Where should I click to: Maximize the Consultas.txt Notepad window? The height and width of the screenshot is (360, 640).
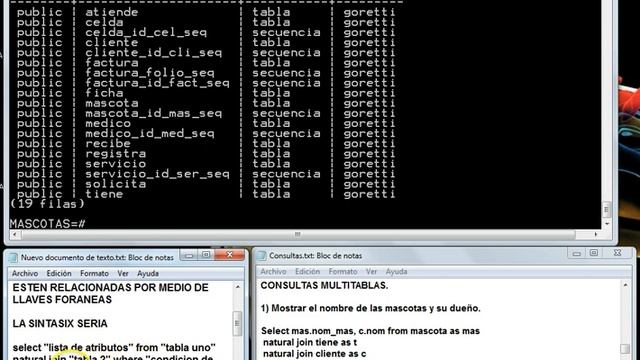click(594, 253)
